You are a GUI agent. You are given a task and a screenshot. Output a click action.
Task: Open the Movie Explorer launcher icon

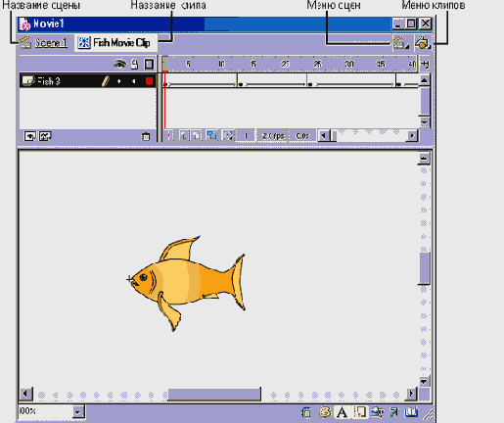point(377,412)
